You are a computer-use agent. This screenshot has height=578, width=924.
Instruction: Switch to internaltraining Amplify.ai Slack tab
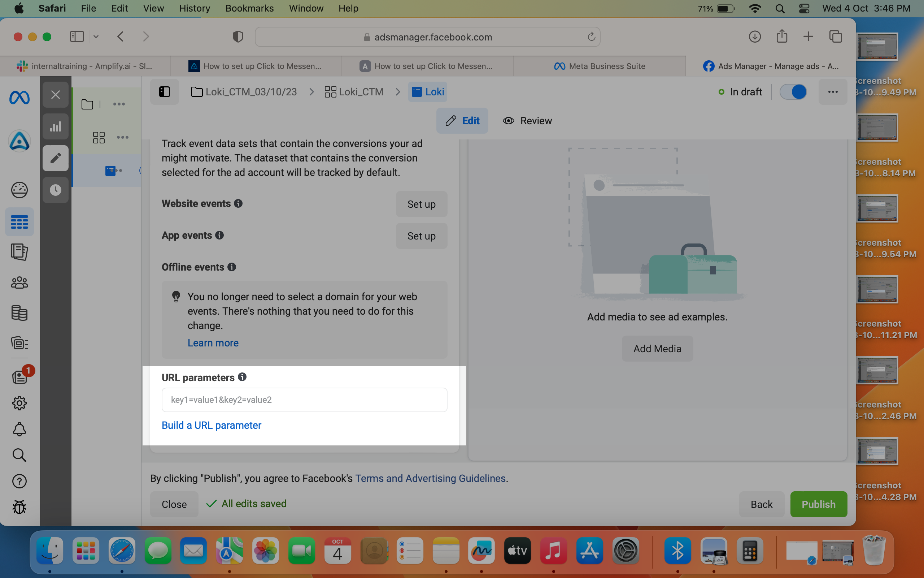[85, 66]
